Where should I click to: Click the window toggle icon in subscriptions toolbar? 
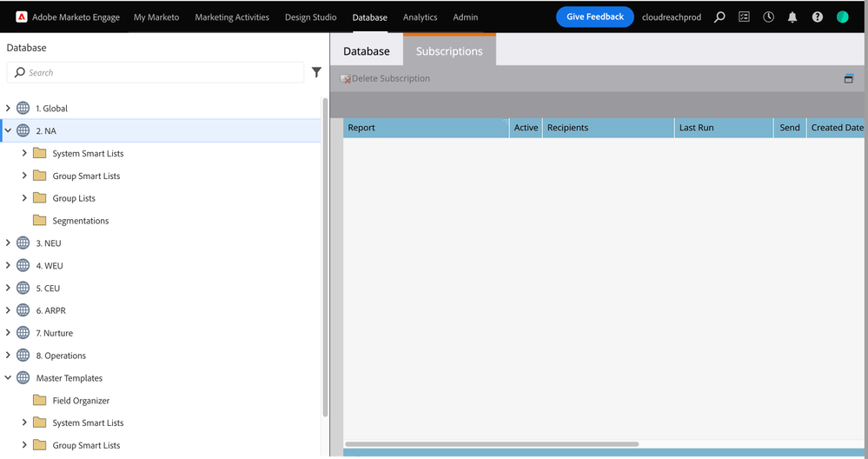click(x=849, y=79)
